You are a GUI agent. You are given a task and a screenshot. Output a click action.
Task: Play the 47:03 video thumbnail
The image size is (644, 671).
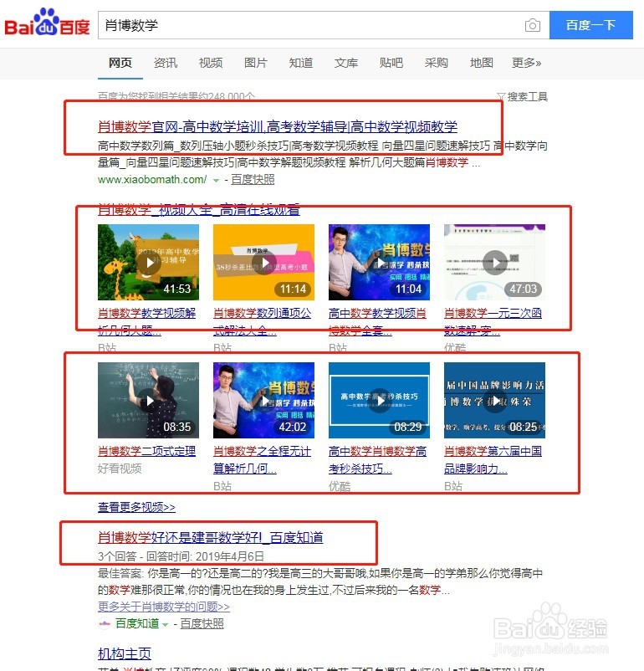click(x=494, y=262)
